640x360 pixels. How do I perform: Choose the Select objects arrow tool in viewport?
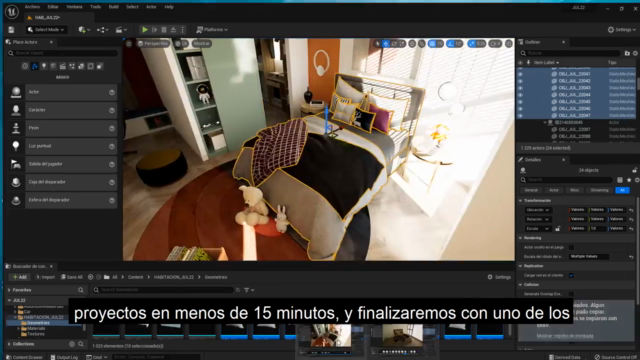(378, 43)
